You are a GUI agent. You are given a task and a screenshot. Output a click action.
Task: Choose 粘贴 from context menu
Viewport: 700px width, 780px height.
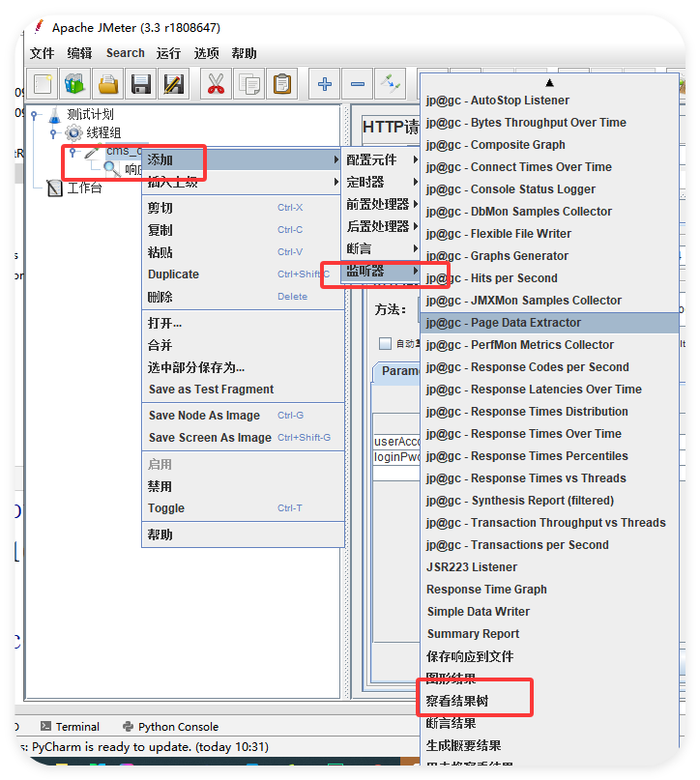[244, 252]
